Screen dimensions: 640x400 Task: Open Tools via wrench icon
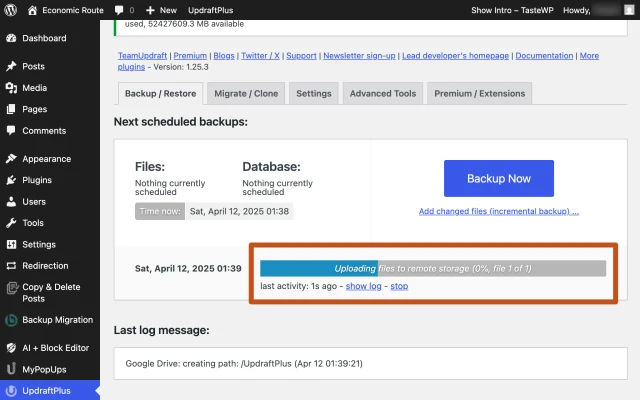11,223
